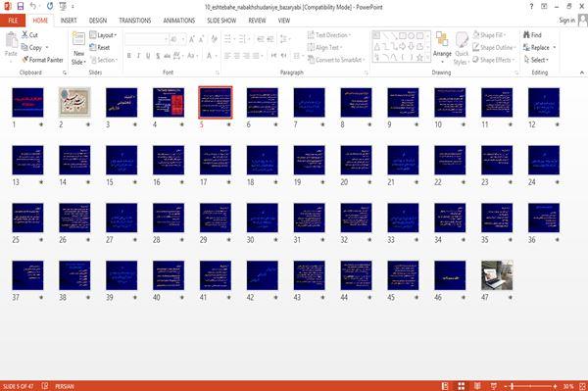Screen dimensions: 588x391
Task: Click the Cut scissors command
Action: pyautogui.click(x=29, y=35)
